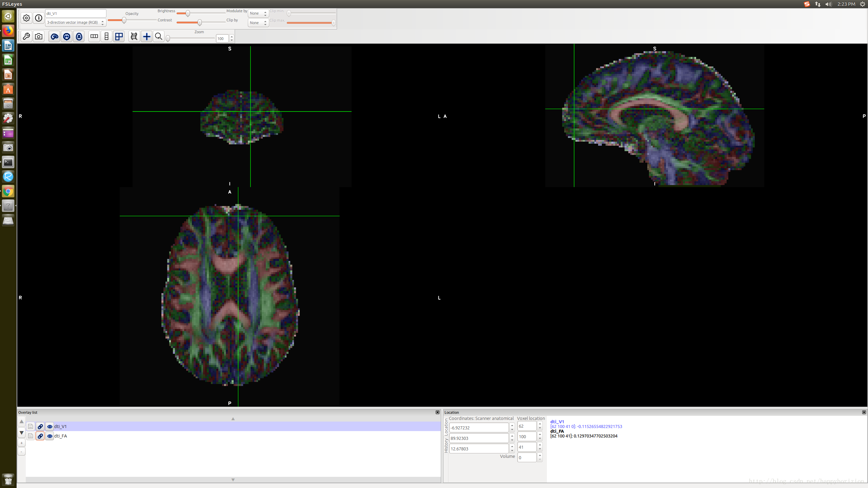
Task: Toggle visibility eye for dti_V1
Action: coord(50,426)
